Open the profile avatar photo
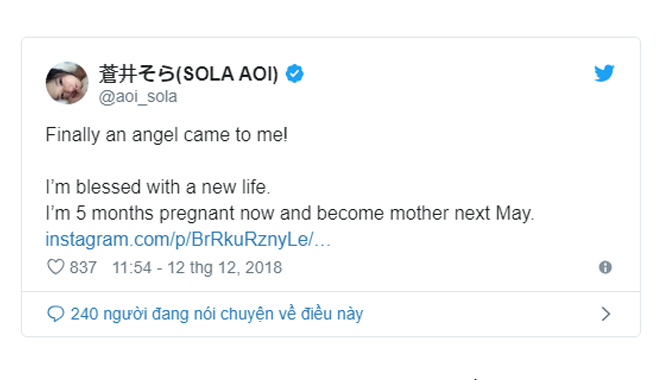This screenshot has height=380, width=660. pyautogui.click(x=67, y=83)
